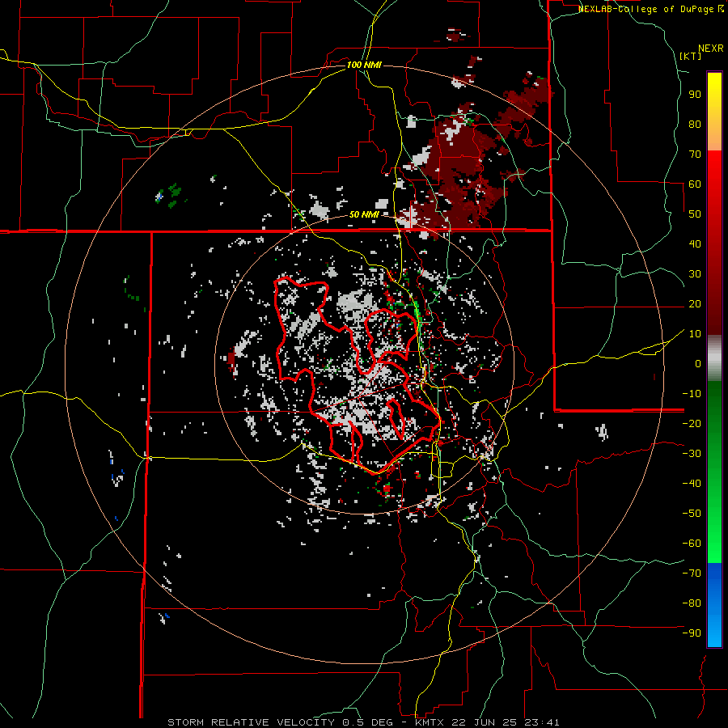Screen dimensions: 728x728
Task: Click the -20 value on the velocity scale
Action: coord(692,424)
